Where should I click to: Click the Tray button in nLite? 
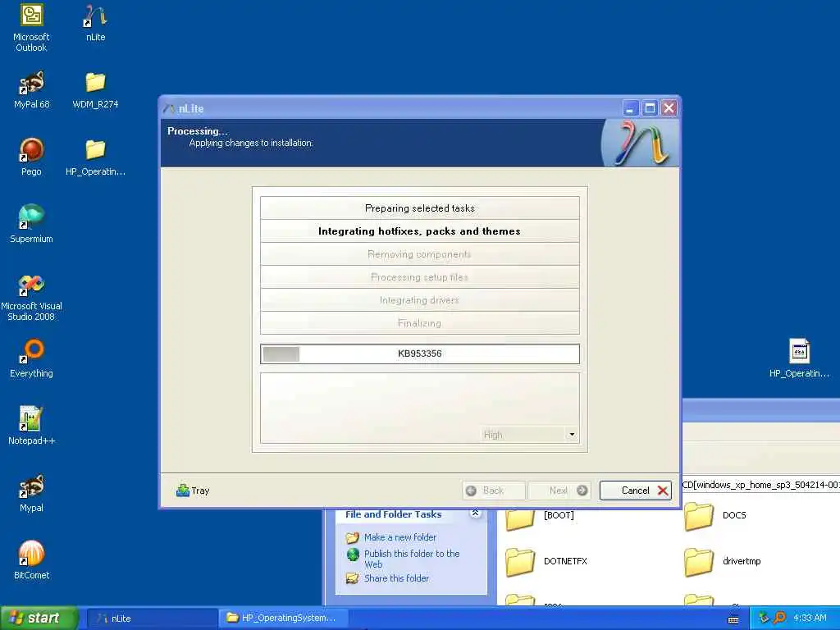[x=193, y=491]
